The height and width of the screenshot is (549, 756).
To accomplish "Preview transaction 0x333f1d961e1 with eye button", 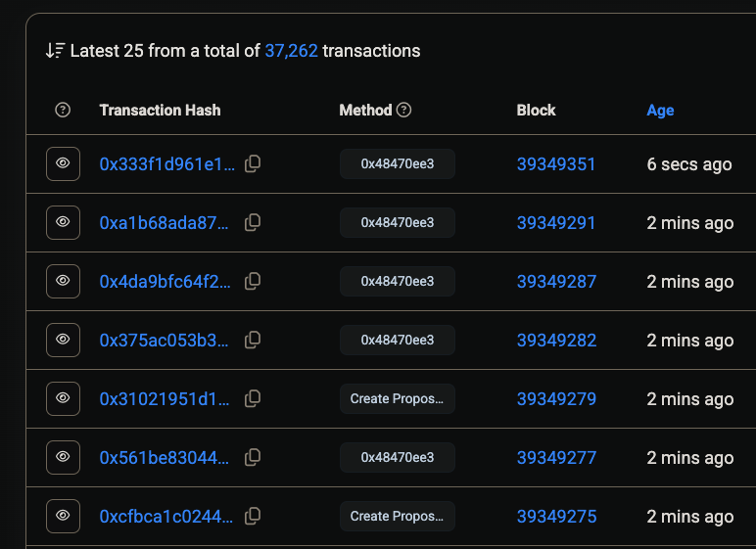I will click(63, 163).
